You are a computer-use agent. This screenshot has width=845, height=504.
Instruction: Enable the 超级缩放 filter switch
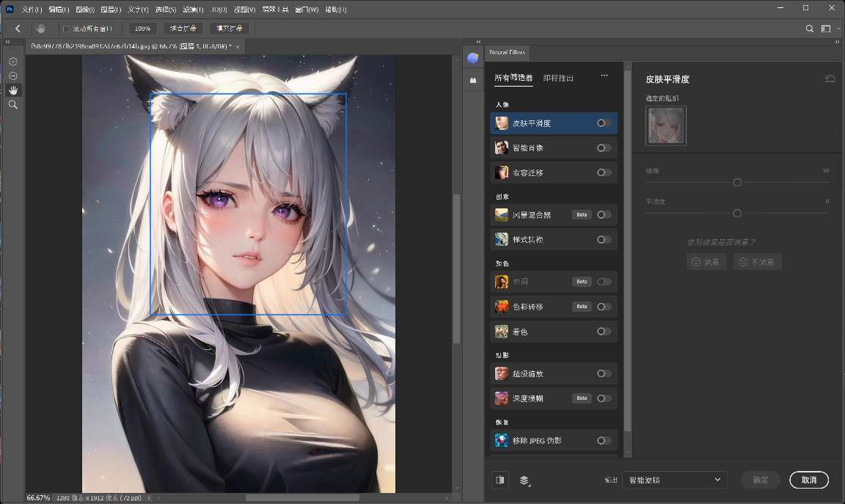pyautogui.click(x=604, y=373)
